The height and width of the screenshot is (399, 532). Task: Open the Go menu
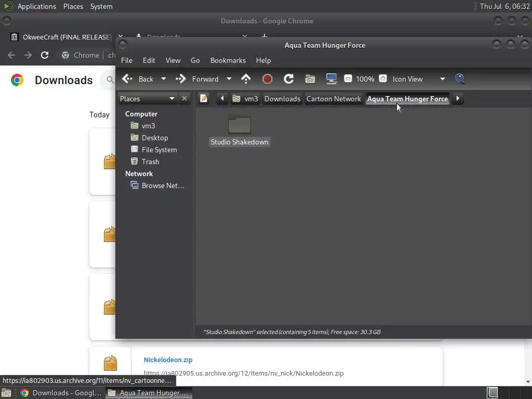tap(195, 60)
